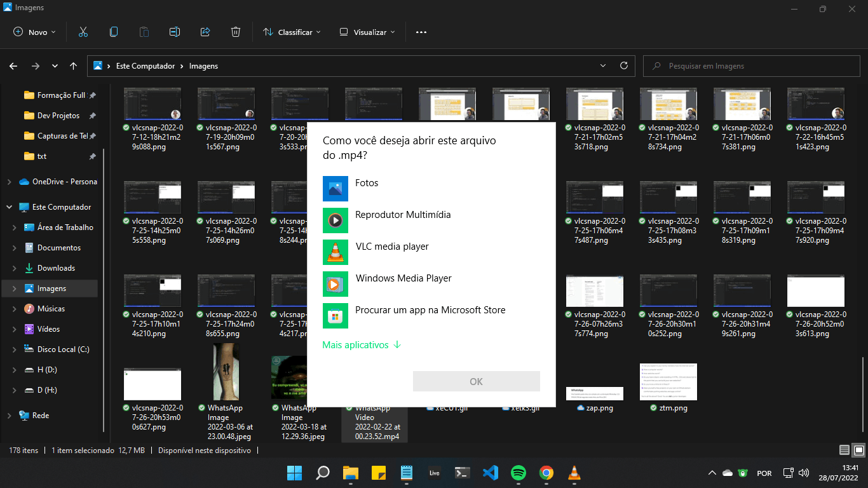This screenshot has width=868, height=488.
Task: Switch to details list view toggle
Action: [844, 451]
